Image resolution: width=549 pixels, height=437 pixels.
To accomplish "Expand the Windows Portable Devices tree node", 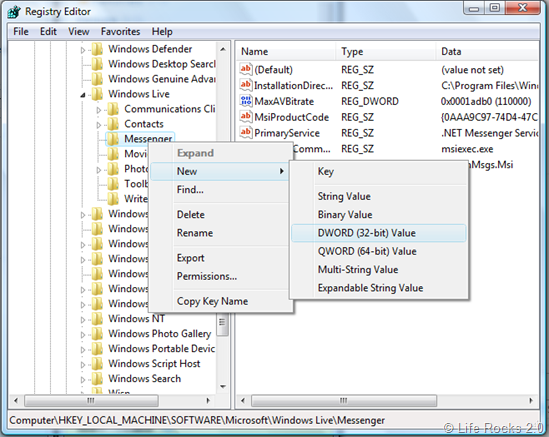I will (x=83, y=350).
